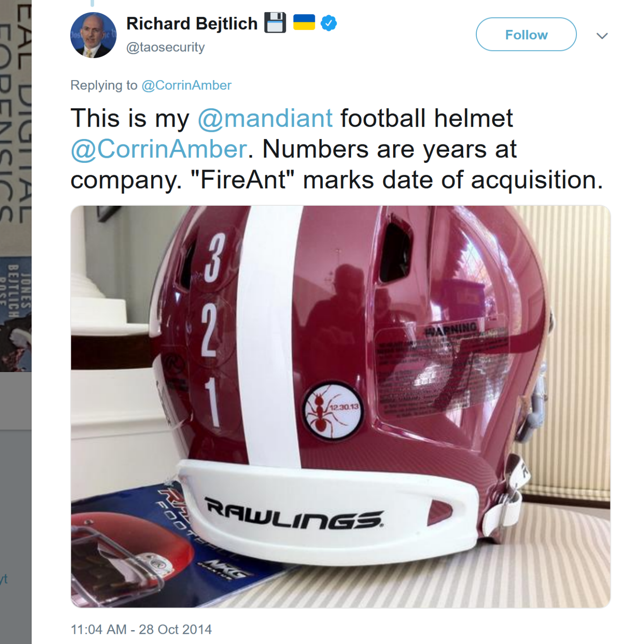Open the football helmet photo
The width and height of the screenshot is (644, 644).
(340, 407)
